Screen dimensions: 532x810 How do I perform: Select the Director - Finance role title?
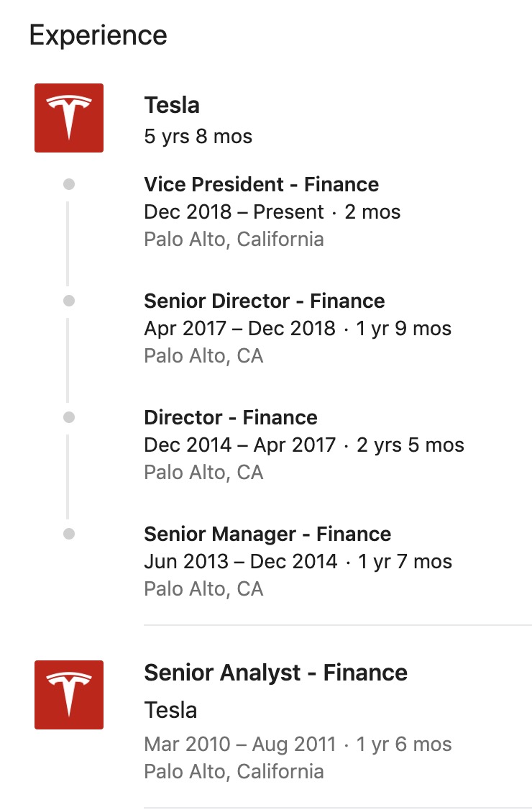[x=231, y=417]
